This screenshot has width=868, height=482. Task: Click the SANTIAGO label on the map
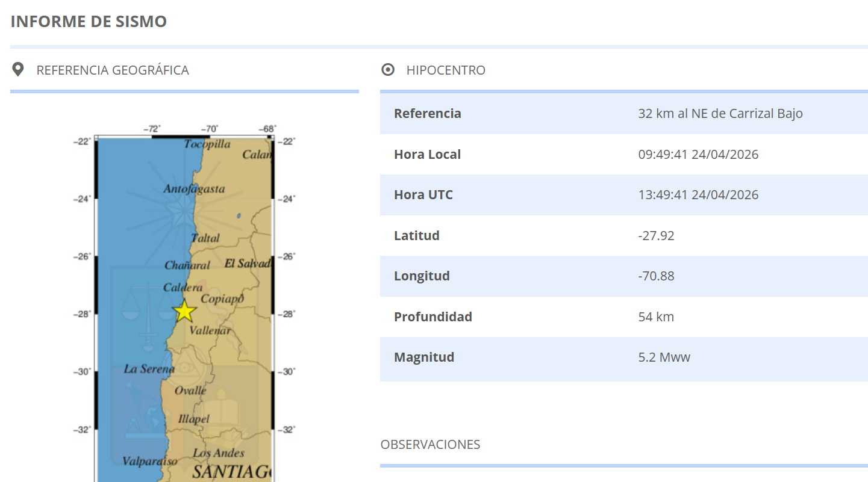[x=232, y=472]
